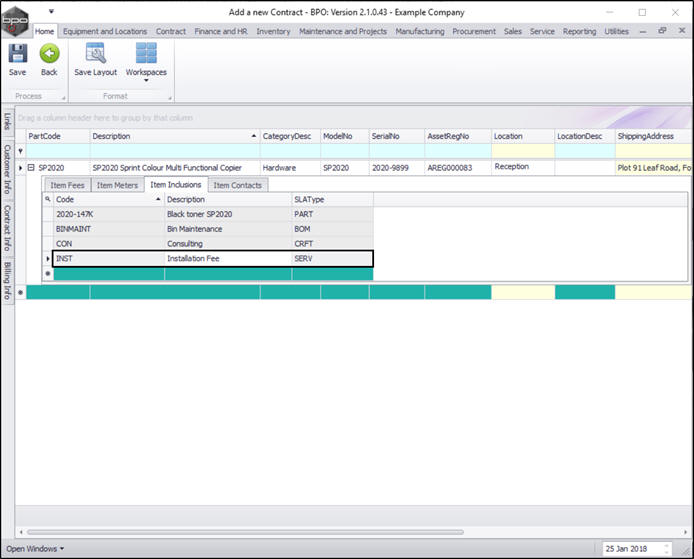
Task: Open the Customer Info side panel
Action: pos(7,169)
